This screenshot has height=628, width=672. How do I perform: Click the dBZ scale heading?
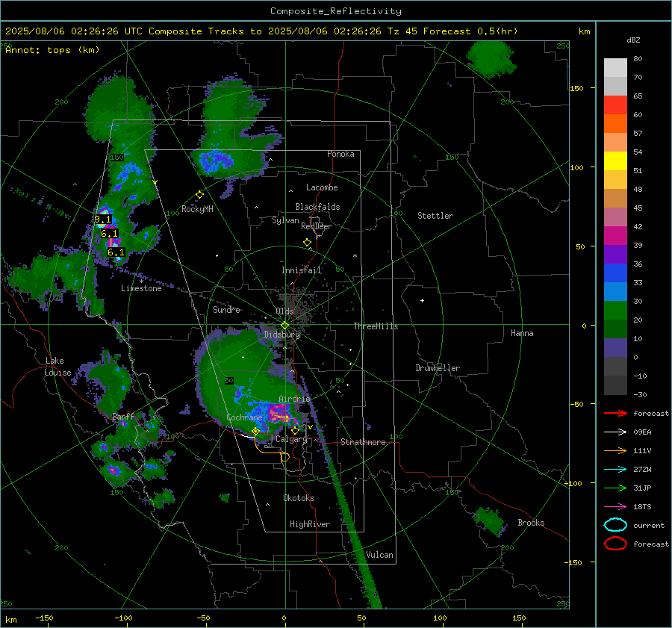(x=633, y=40)
